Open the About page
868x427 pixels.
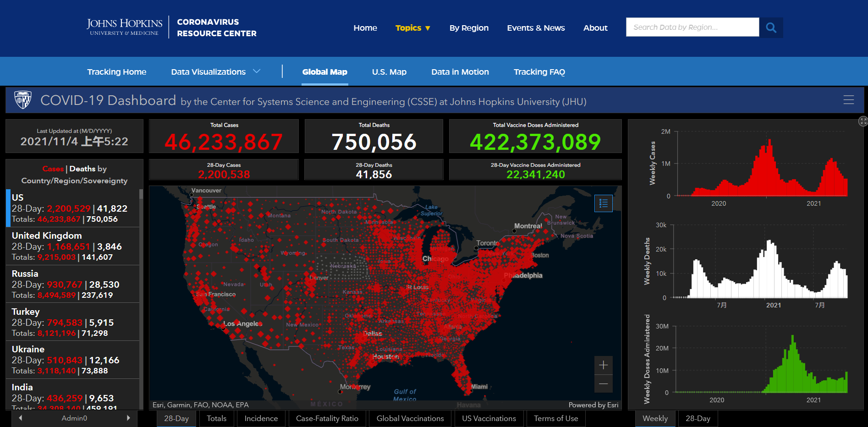click(595, 28)
